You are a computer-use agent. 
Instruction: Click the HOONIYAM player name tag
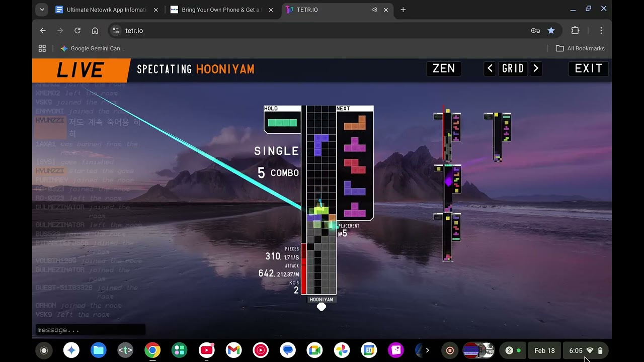pos(321,300)
